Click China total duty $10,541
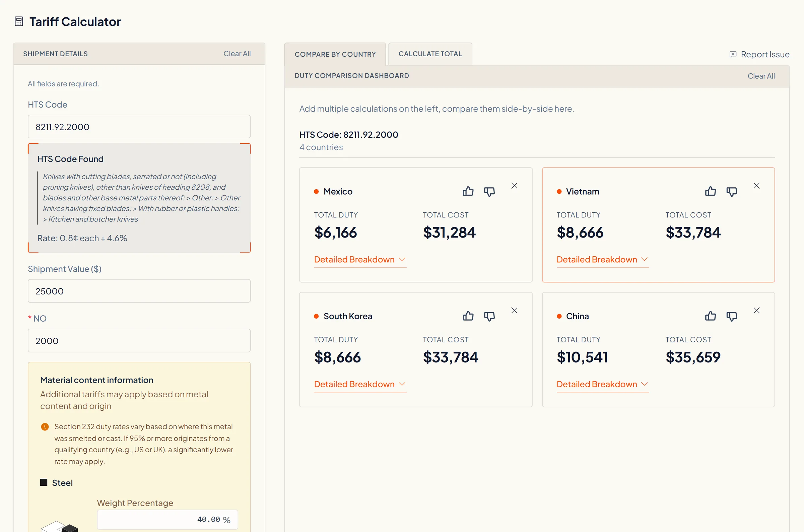Viewport: 804px width, 532px height. [x=582, y=357]
